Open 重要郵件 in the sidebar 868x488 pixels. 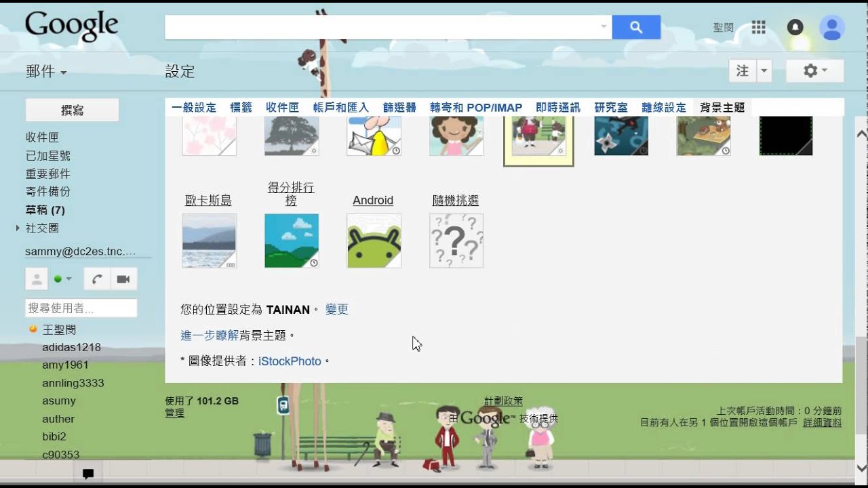coord(48,174)
